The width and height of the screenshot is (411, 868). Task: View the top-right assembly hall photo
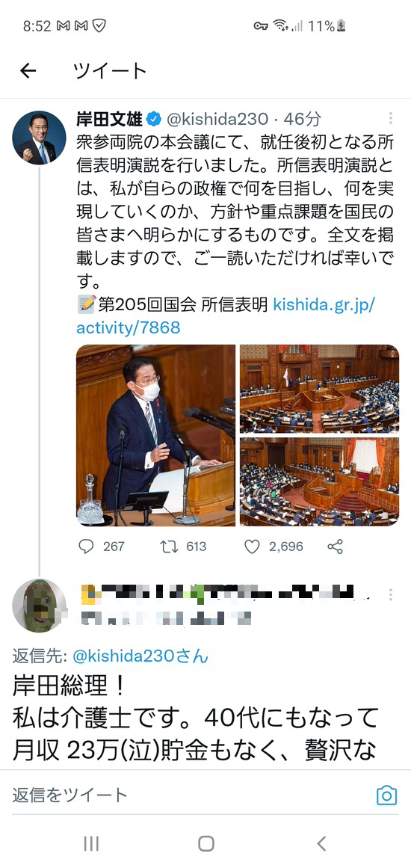319,389
